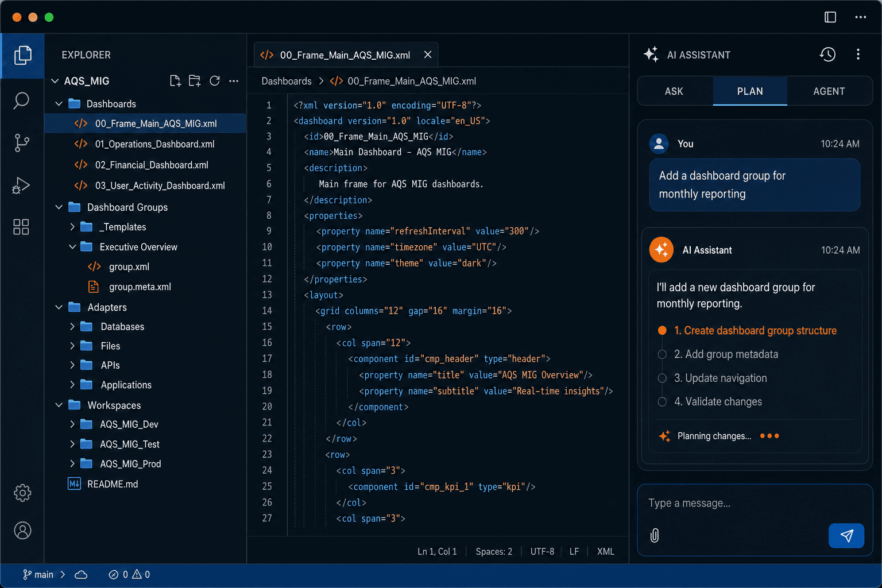Collapse the AQS_MIG root folder
882x588 pixels.
pos(55,81)
